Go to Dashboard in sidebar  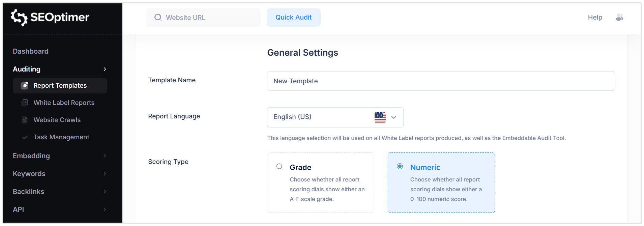(31, 51)
